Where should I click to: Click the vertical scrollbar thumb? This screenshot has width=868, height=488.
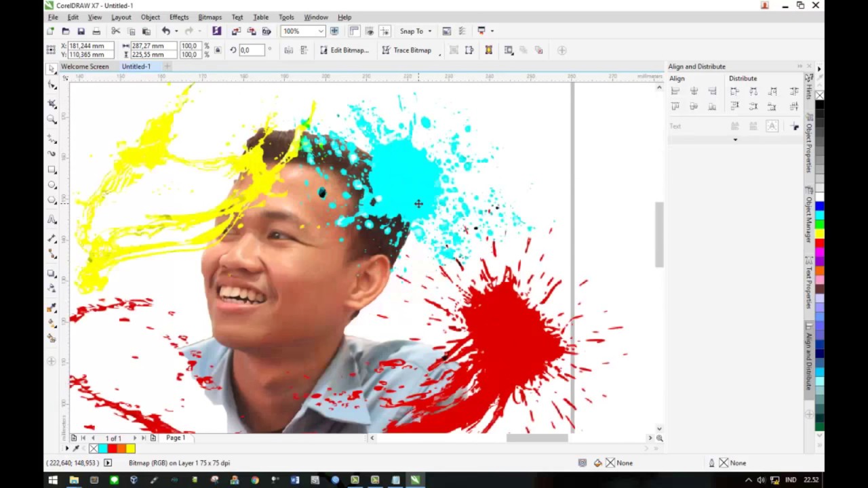pyautogui.click(x=659, y=235)
